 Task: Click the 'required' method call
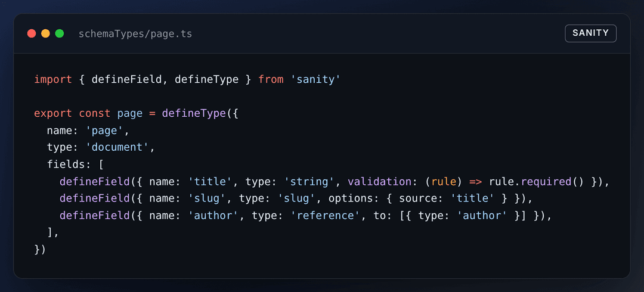coord(546,182)
